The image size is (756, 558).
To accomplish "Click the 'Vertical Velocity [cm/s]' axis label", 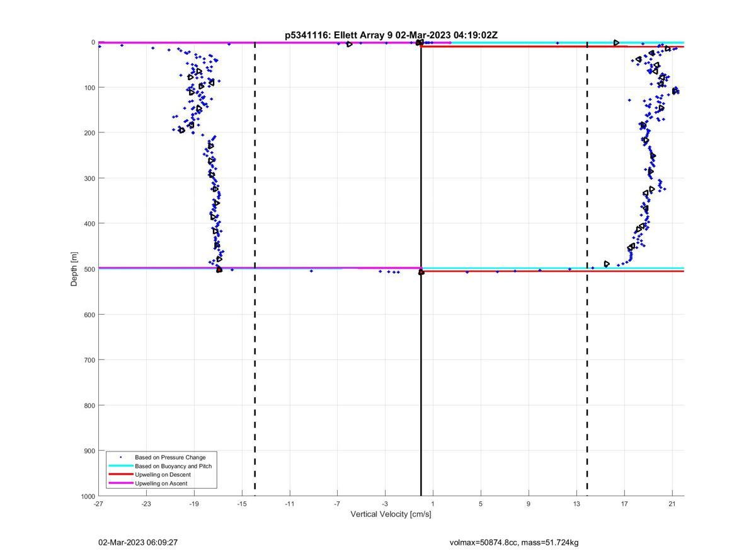I will (391, 514).
